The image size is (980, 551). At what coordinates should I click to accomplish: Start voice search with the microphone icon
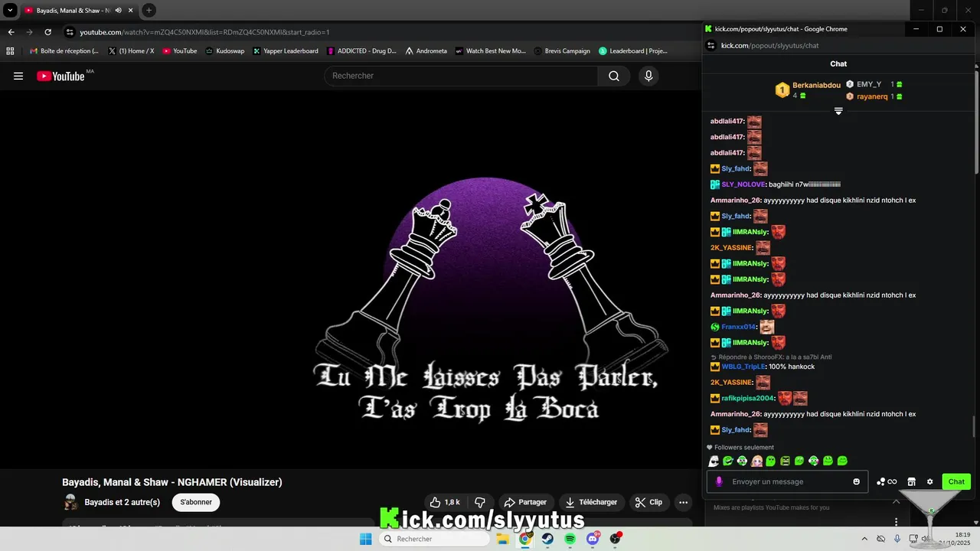tap(648, 76)
